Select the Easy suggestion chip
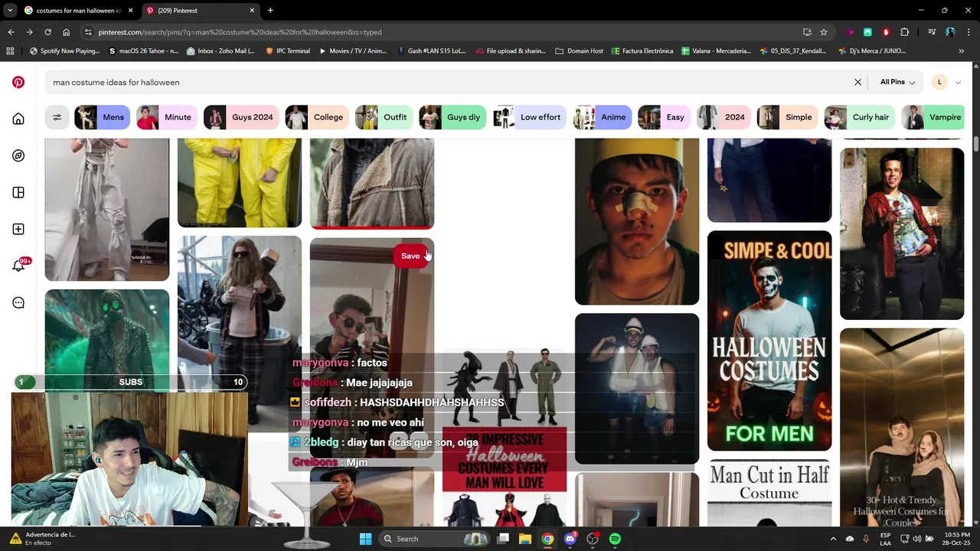The width and height of the screenshot is (980, 551). (664, 117)
